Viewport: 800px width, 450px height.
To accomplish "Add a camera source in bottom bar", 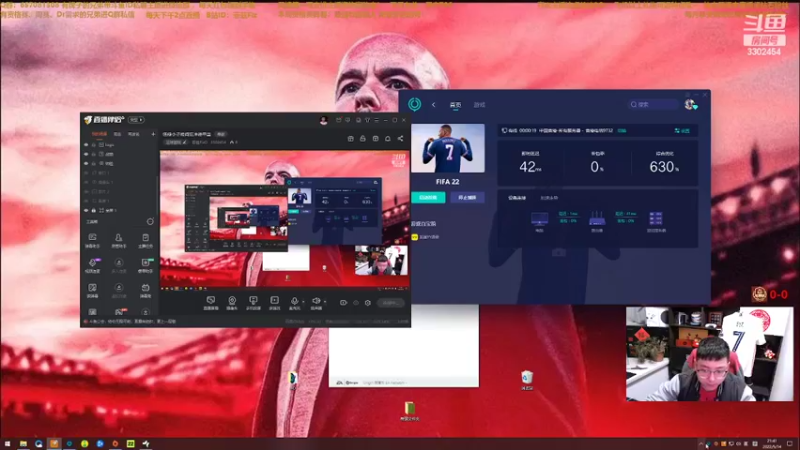I will click(232, 303).
